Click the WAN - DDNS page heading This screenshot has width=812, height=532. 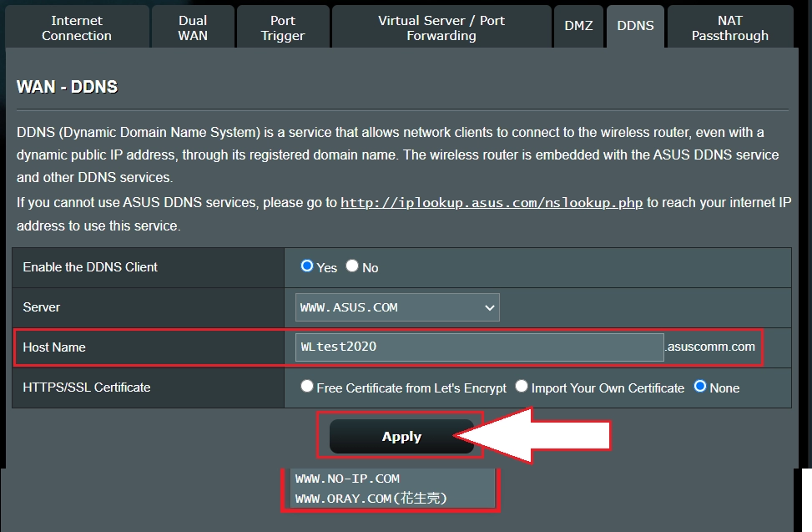pyautogui.click(x=67, y=86)
